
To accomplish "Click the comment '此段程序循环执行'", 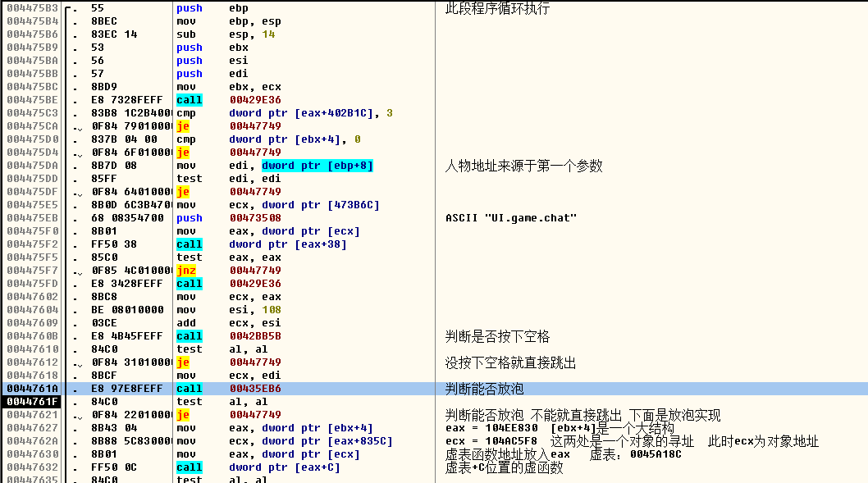I will 497,8.
